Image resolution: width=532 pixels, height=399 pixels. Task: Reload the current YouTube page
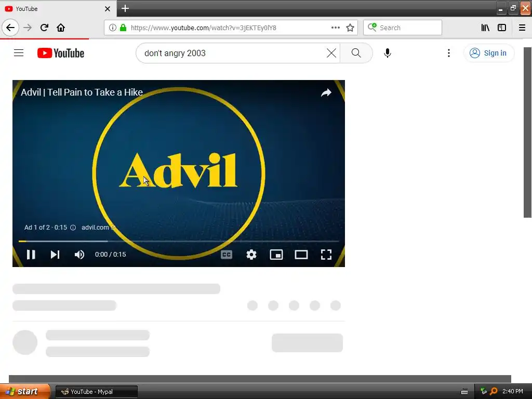[x=44, y=28]
